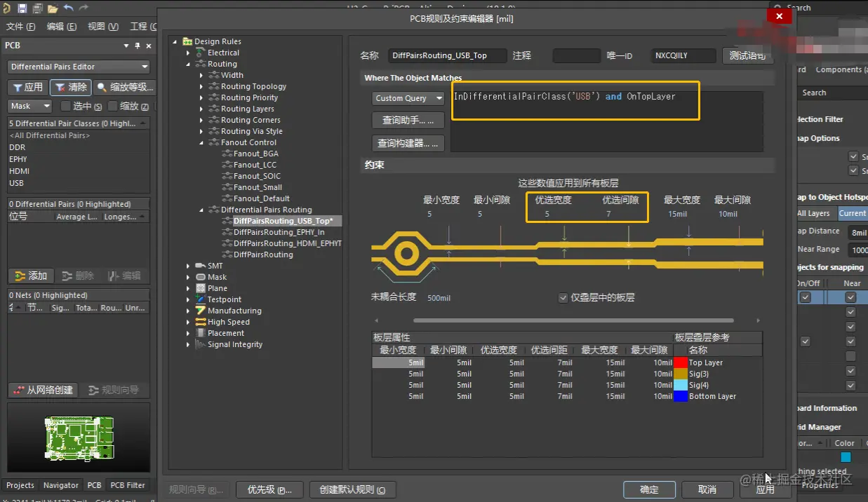Click the Electrical rules category icon

[201, 53]
